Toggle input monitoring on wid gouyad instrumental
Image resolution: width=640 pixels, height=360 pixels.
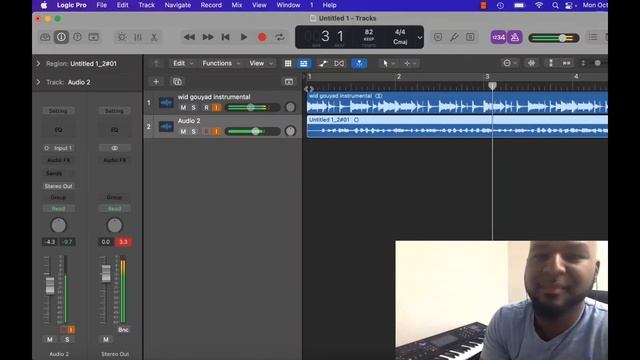tap(217, 108)
